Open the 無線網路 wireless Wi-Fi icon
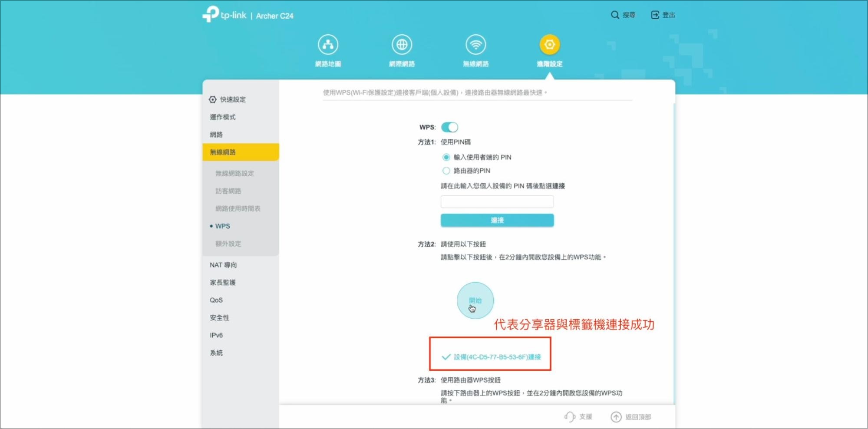Image resolution: width=868 pixels, height=429 pixels. pos(476,45)
